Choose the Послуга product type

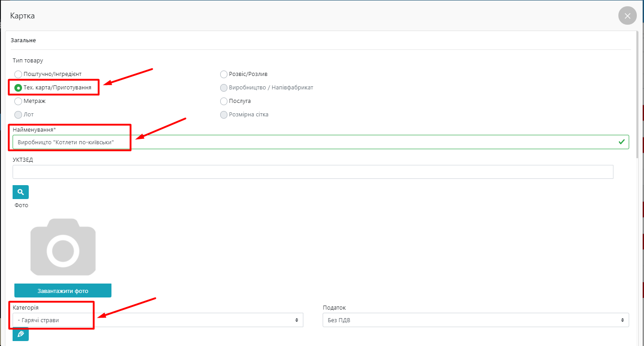224,101
